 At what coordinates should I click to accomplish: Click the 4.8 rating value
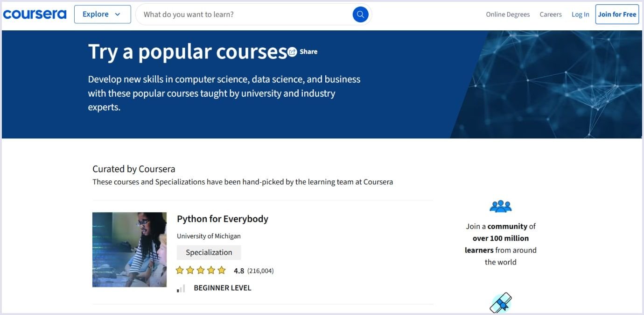tap(239, 271)
